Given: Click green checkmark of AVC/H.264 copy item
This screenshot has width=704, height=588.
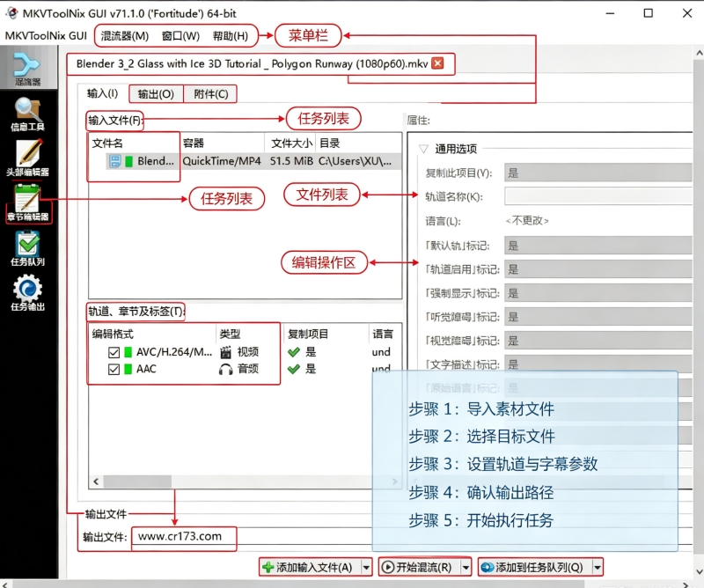Looking at the screenshot, I should point(294,352).
